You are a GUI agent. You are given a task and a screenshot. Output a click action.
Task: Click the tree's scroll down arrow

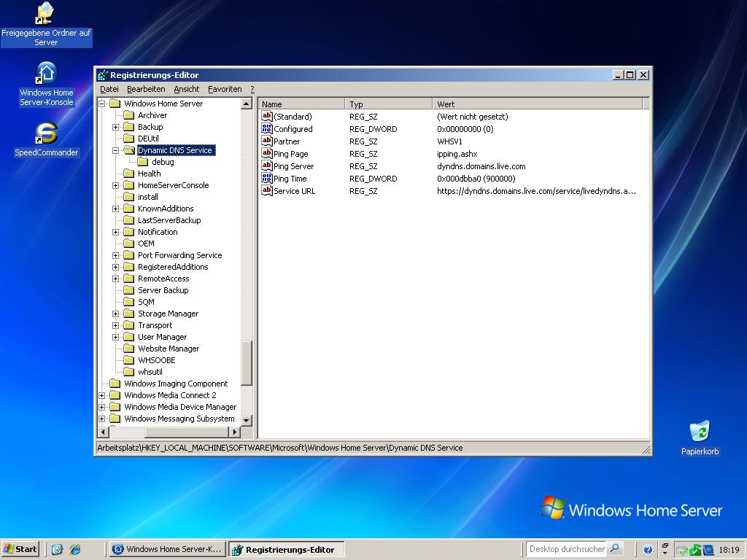247,421
